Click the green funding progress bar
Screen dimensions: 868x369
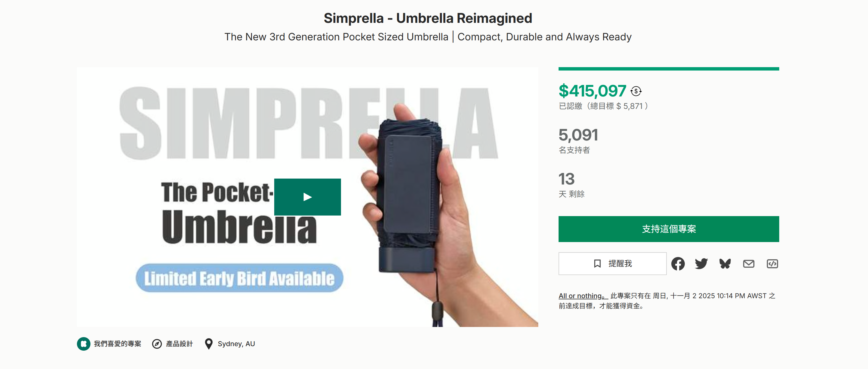tap(668, 69)
